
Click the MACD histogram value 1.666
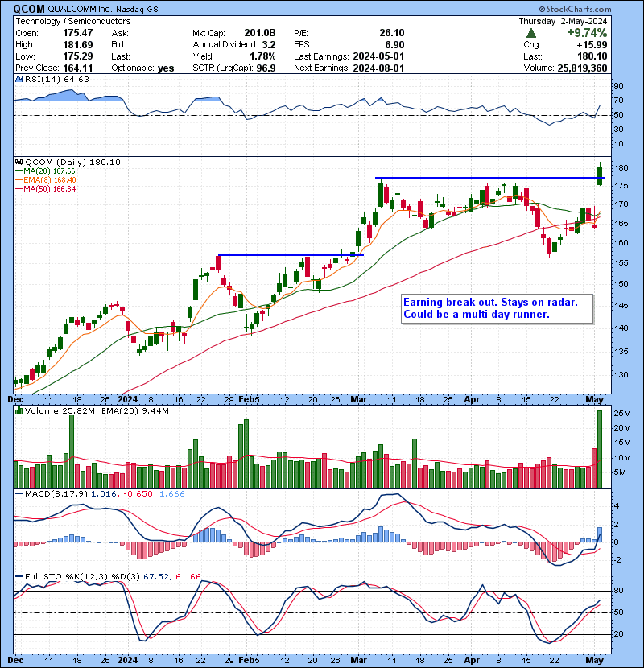172,494
